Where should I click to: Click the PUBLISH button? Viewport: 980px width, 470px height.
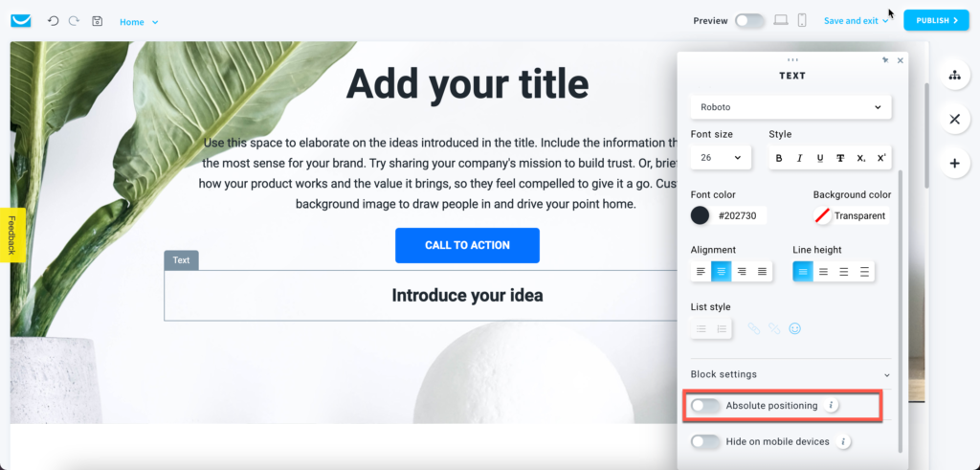(936, 20)
